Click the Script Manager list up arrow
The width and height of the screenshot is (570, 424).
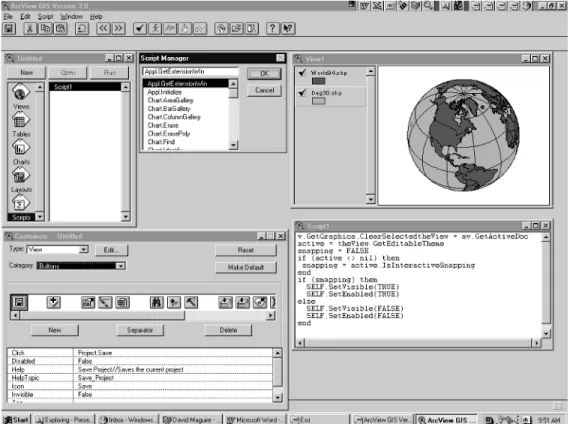click(233, 84)
